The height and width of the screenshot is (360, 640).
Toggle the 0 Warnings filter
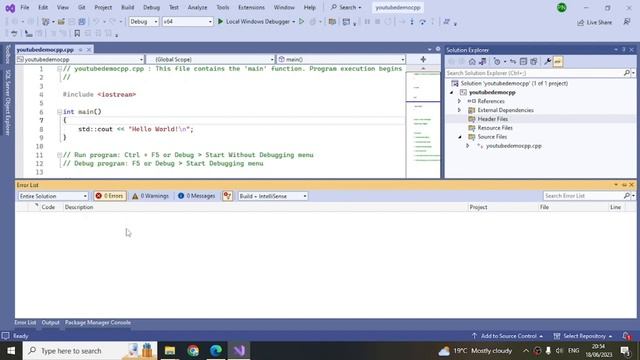click(x=150, y=196)
